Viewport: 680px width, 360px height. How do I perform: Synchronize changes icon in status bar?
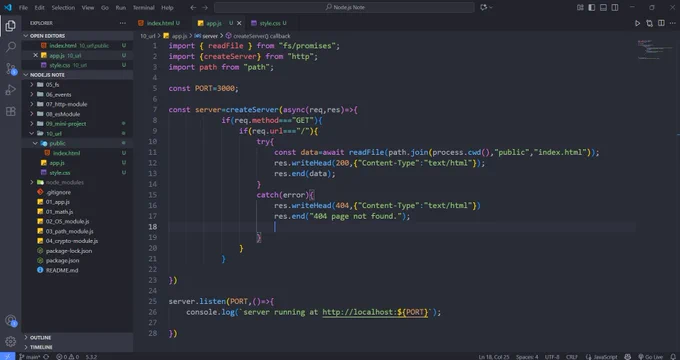[46, 357]
